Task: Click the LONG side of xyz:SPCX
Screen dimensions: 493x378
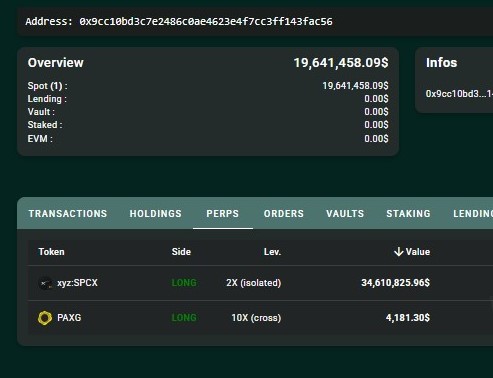Action: click(184, 283)
